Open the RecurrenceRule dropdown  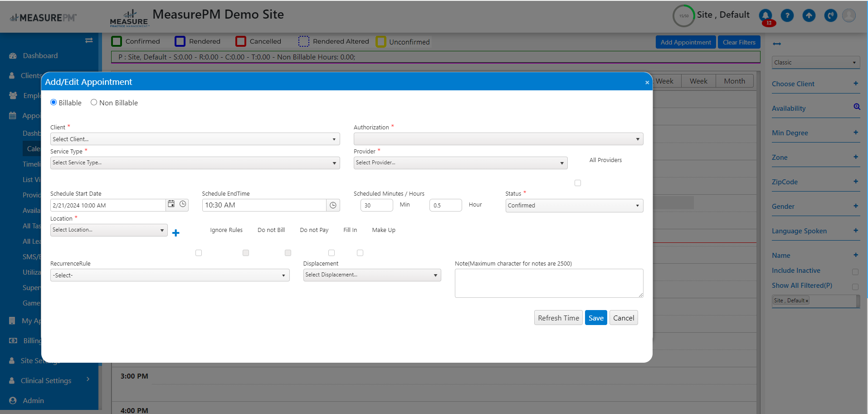coord(170,275)
